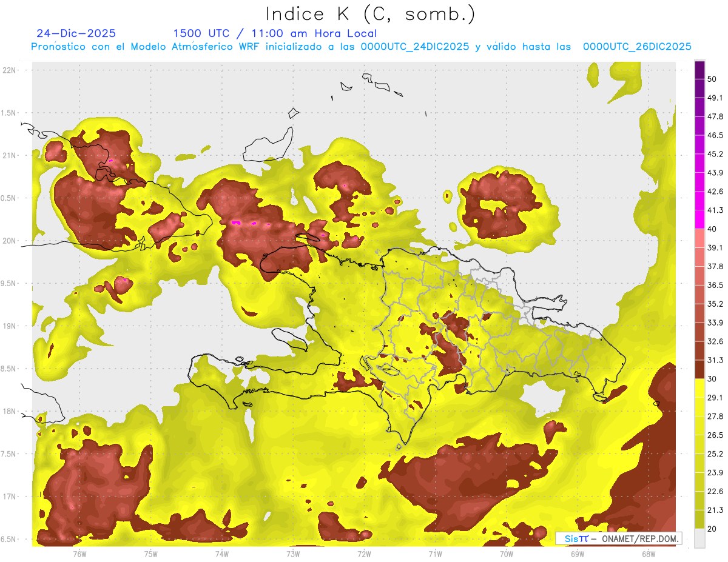Click colorbar label '20'

pyautogui.click(x=712, y=529)
